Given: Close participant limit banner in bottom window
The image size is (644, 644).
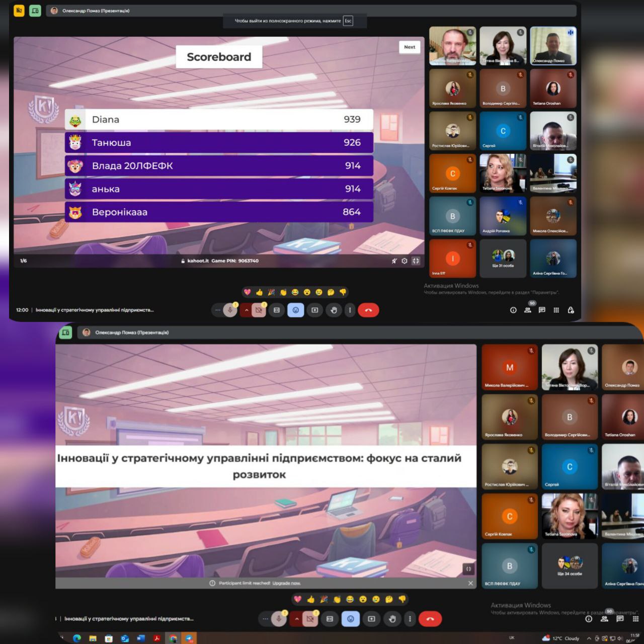Looking at the screenshot, I should click(x=470, y=583).
